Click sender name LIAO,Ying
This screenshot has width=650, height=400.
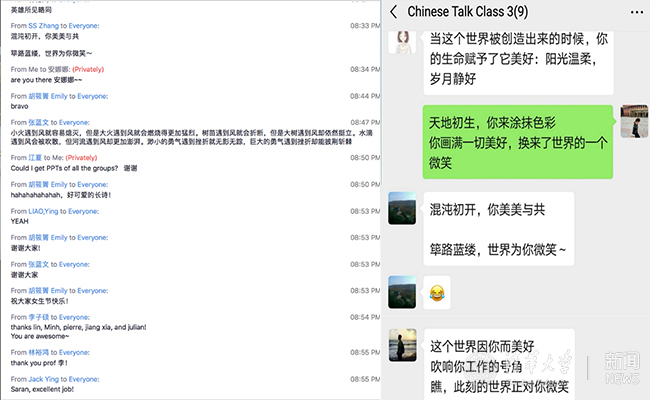(48, 211)
